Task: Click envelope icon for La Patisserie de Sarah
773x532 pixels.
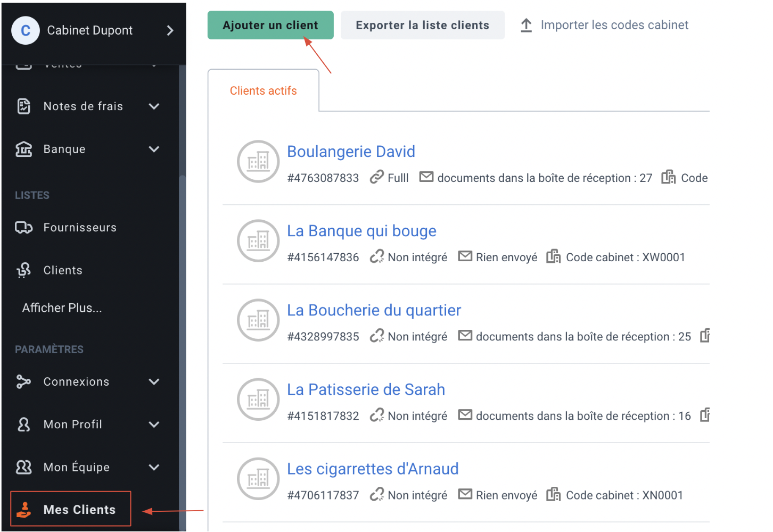Action: tap(465, 415)
